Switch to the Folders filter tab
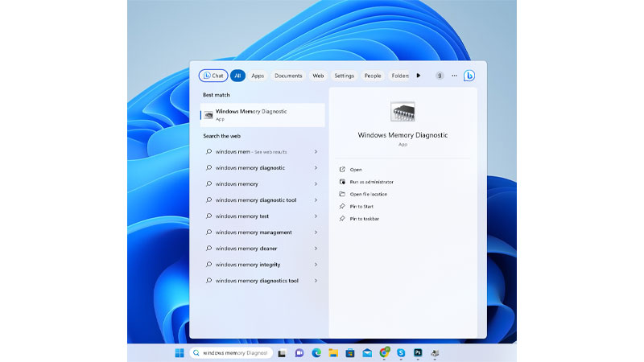The height and width of the screenshot is (362, 644). (x=399, y=76)
